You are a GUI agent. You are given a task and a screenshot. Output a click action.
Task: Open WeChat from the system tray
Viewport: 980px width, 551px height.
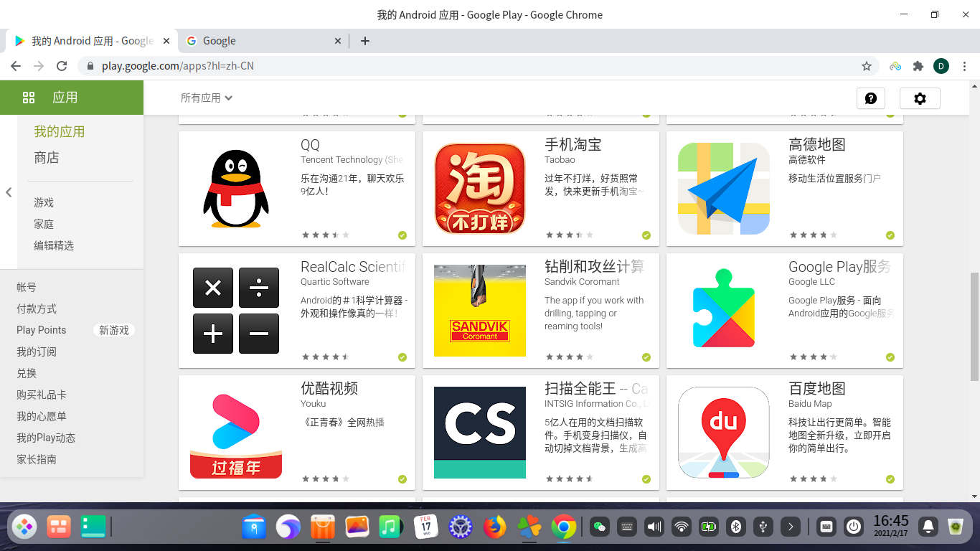599,527
